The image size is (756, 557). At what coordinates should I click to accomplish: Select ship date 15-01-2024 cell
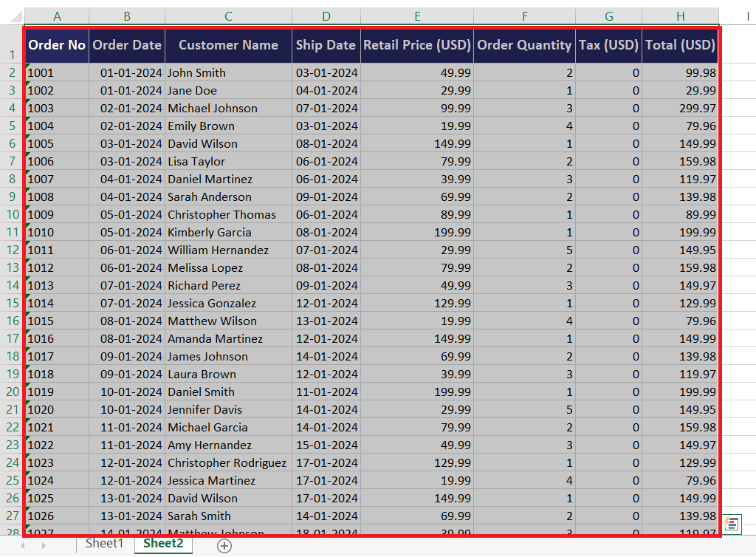[x=326, y=445]
